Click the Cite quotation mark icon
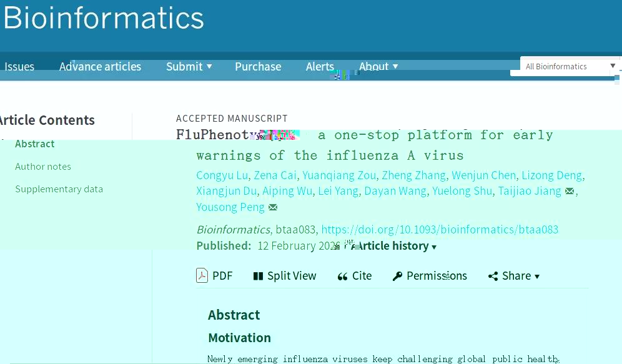 pos(342,277)
